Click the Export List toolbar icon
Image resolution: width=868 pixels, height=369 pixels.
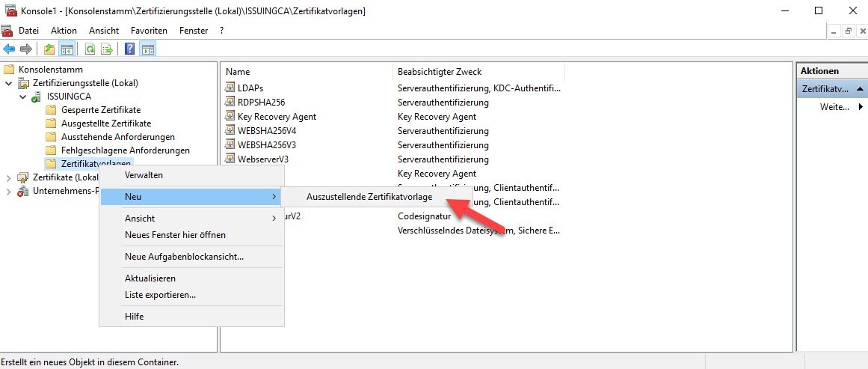(x=107, y=49)
